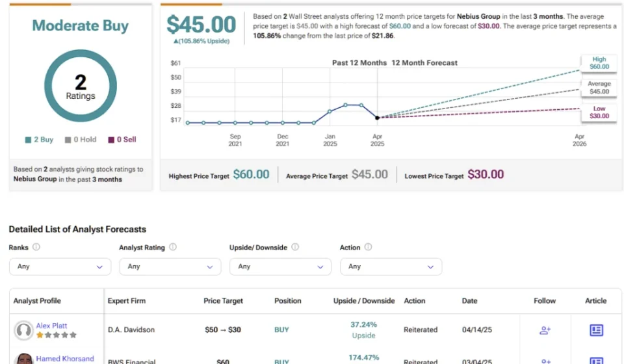Open the Analyst Rating dropdown
The height and width of the screenshot is (364, 624).
(170, 266)
